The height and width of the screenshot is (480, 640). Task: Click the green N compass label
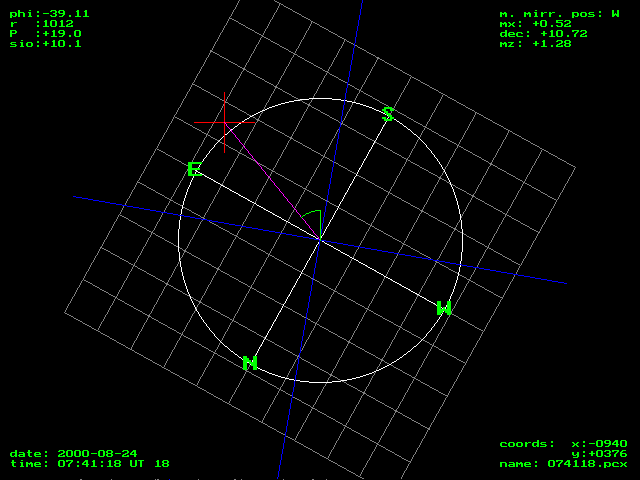click(x=250, y=363)
